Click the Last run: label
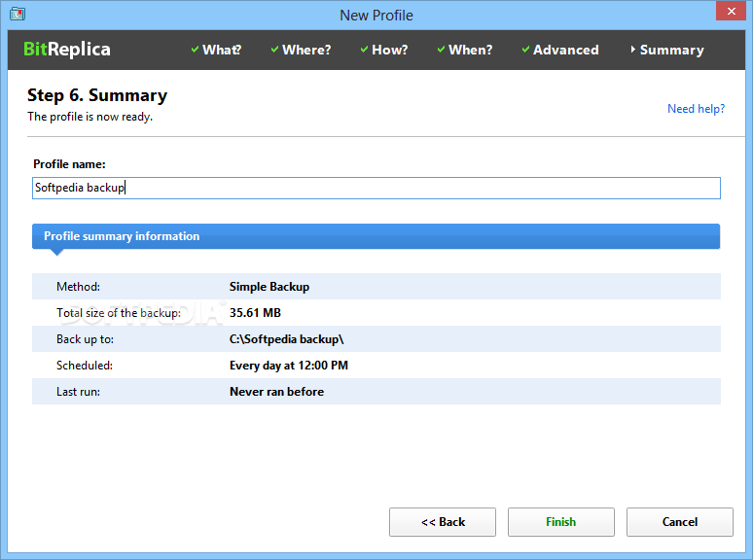Viewport: 753px width, 560px height. (78, 392)
